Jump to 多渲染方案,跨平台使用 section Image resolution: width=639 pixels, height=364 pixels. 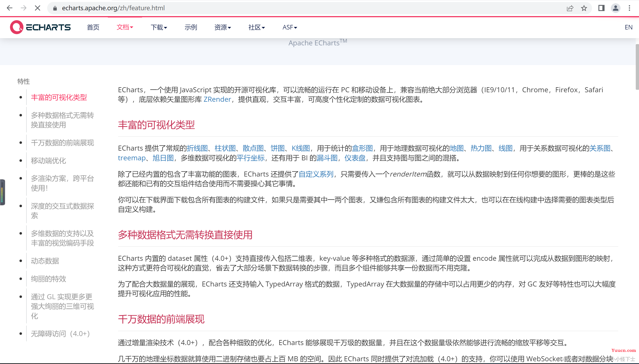pyautogui.click(x=62, y=183)
